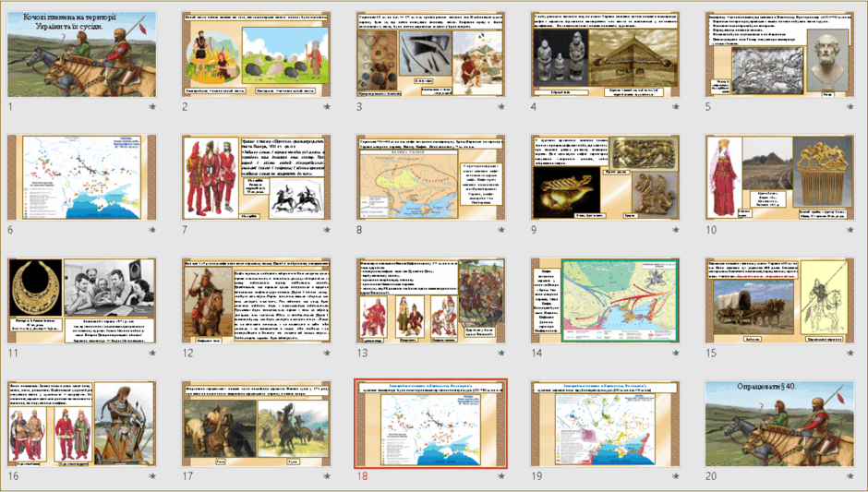The height and width of the screenshot is (492, 868).
Task: Click transition star icon under slide 2
Action: tap(327, 107)
